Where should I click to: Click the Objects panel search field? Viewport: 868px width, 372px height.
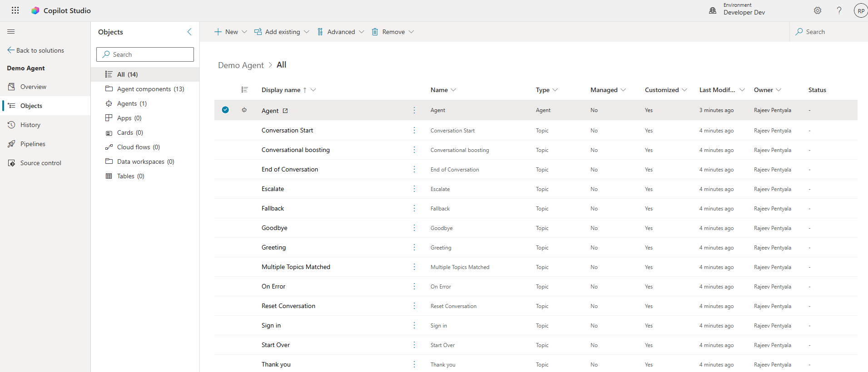pyautogui.click(x=145, y=54)
